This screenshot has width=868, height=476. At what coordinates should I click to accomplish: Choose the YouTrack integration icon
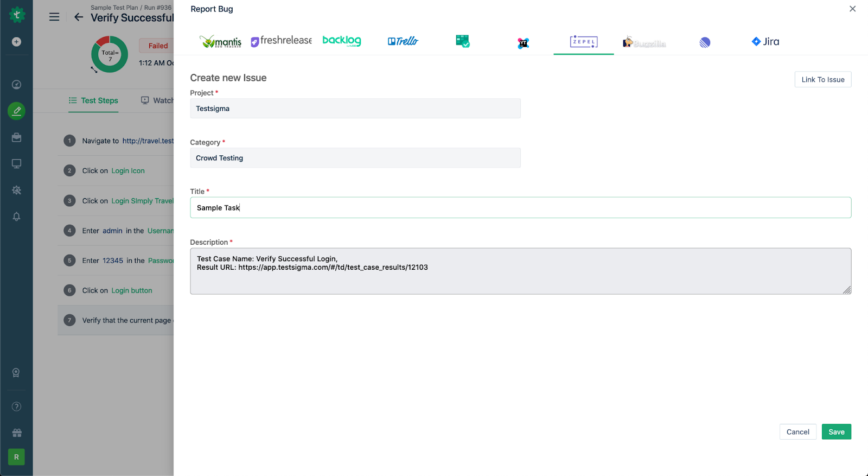point(523,43)
